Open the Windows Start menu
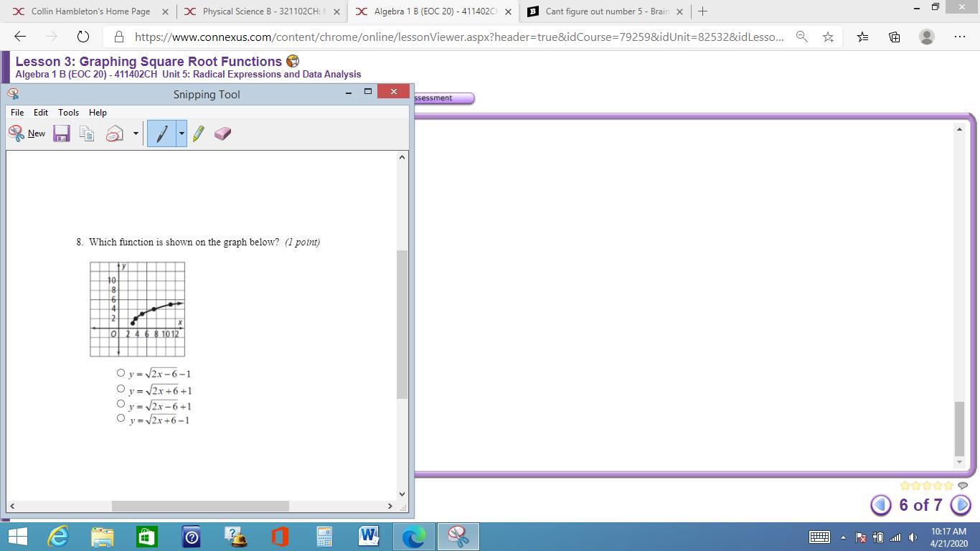This screenshot has width=980, height=551. tap(17, 537)
